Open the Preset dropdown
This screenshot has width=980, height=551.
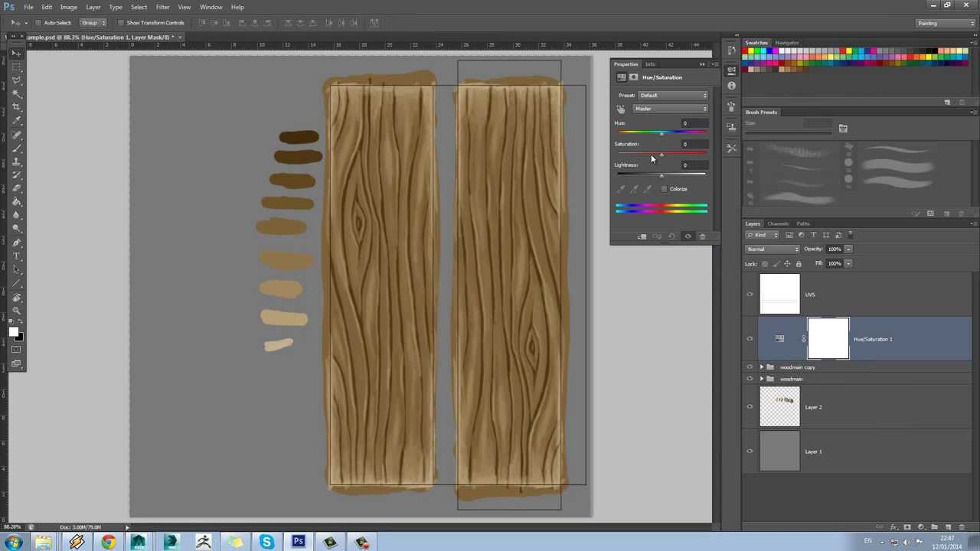click(x=673, y=96)
